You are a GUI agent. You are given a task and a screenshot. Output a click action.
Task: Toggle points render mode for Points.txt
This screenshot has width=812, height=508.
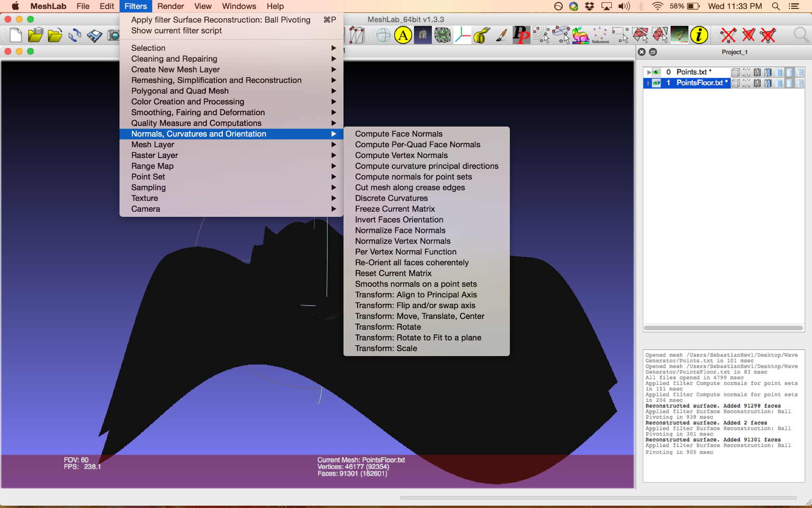tap(746, 72)
